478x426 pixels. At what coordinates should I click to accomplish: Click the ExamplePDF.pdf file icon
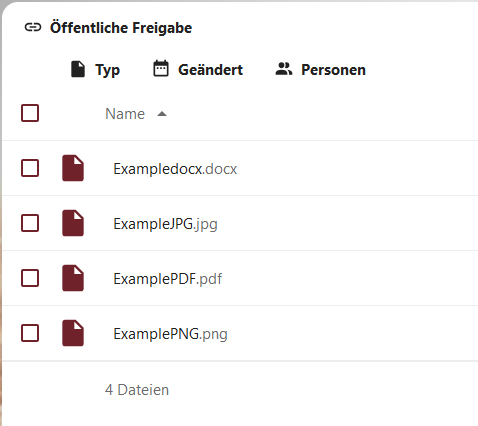coord(73,278)
